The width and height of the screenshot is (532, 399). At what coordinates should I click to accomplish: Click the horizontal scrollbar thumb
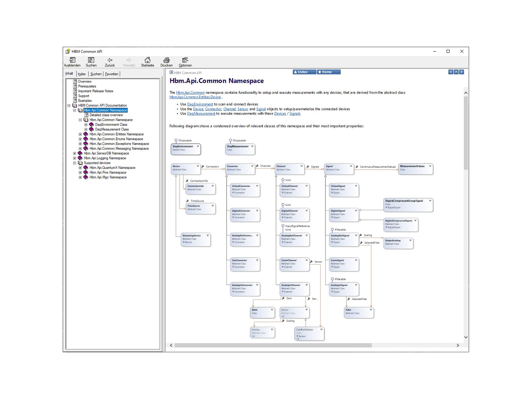273,345
